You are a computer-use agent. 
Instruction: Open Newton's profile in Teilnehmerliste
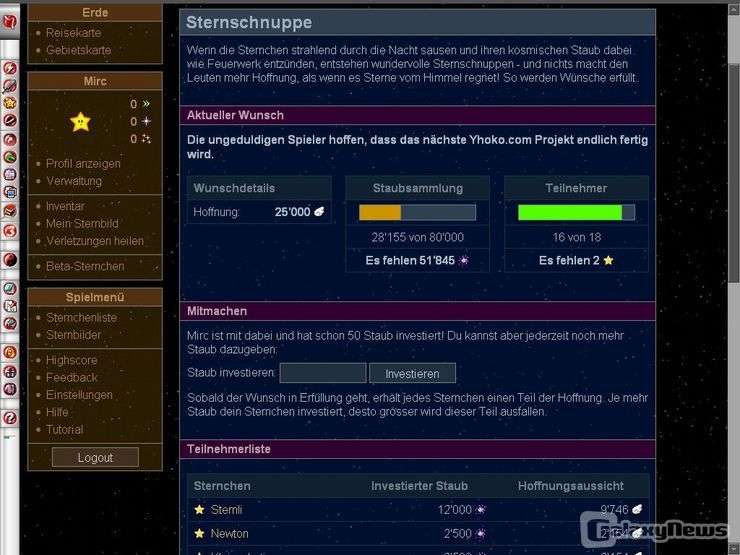[x=229, y=533]
